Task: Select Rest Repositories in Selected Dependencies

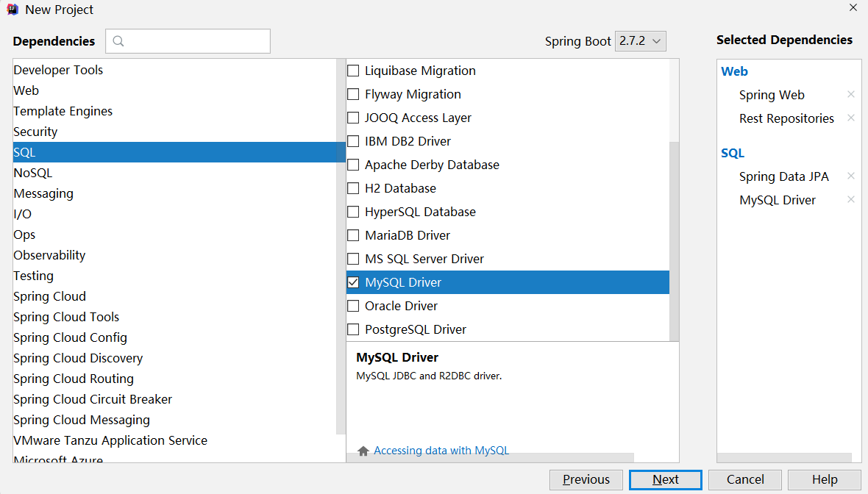Action: pyautogui.click(x=786, y=118)
